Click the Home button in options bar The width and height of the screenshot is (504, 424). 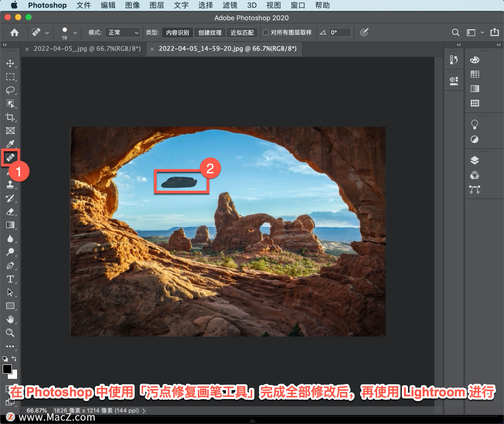(14, 32)
